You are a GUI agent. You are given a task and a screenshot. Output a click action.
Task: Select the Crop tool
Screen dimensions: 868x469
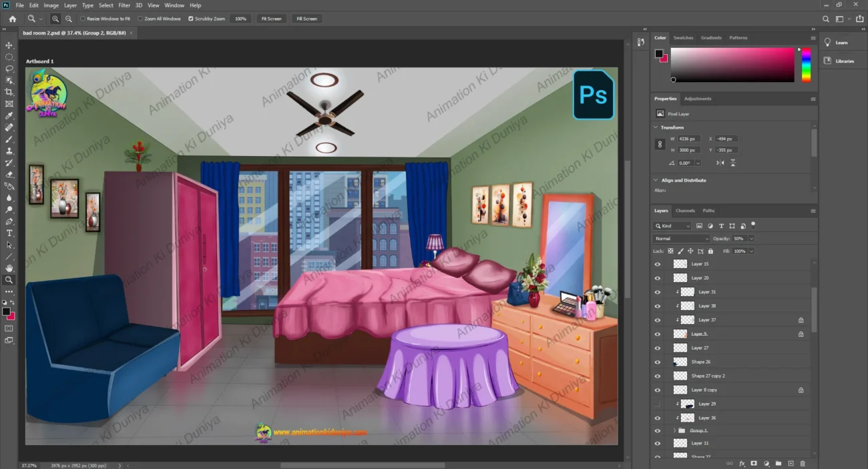point(9,92)
